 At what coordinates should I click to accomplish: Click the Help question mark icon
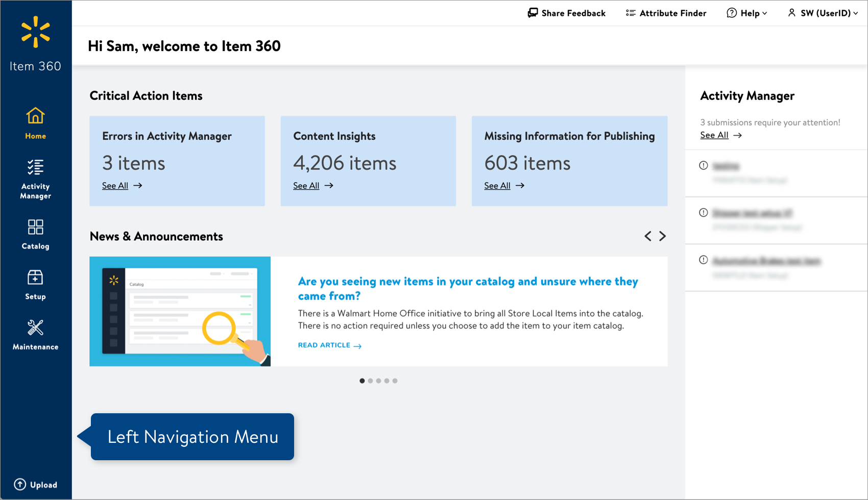(x=732, y=13)
